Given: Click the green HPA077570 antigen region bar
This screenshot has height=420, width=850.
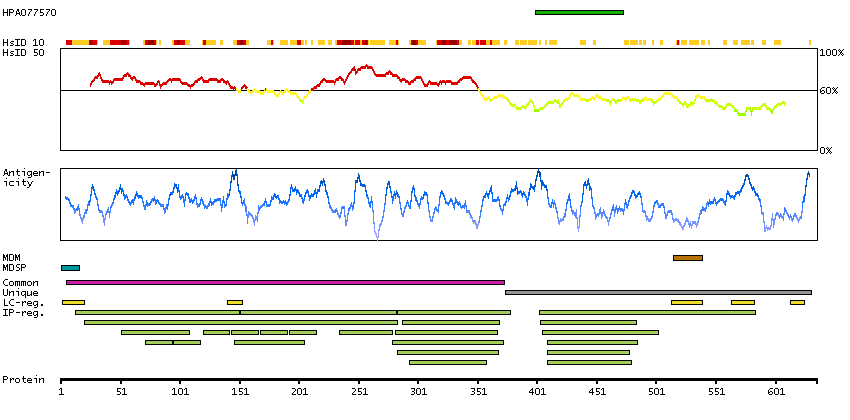Looking at the screenshot, I should click(x=579, y=12).
